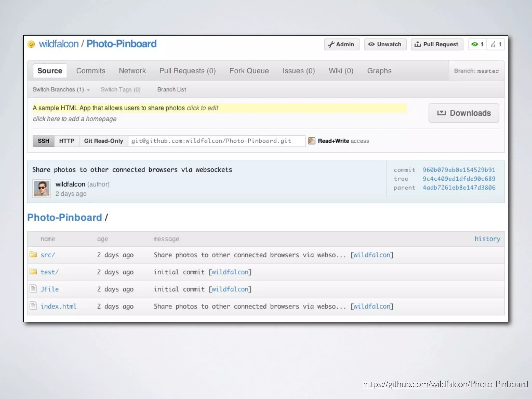Open the JFile file
Image resolution: width=532 pixels, height=399 pixels.
pos(50,289)
